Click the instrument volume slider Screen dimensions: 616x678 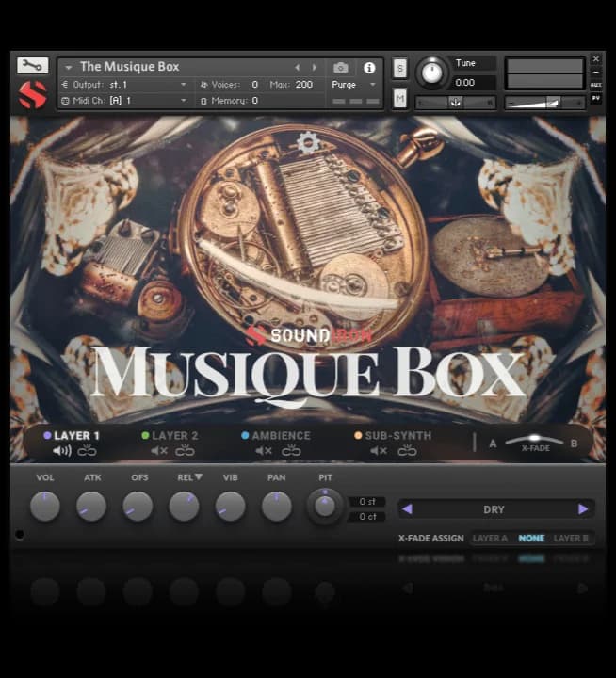tap(545, 103)
